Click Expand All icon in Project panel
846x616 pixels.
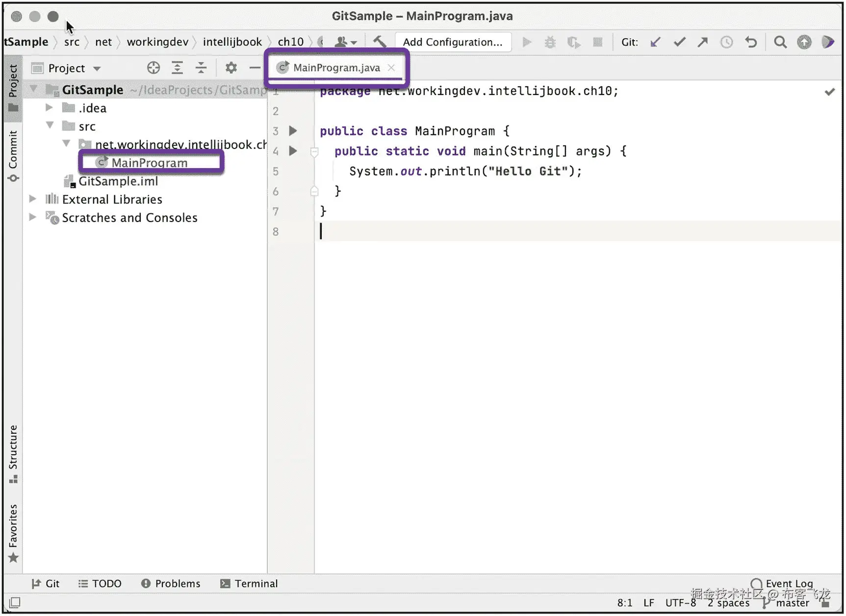click(177, 68)
